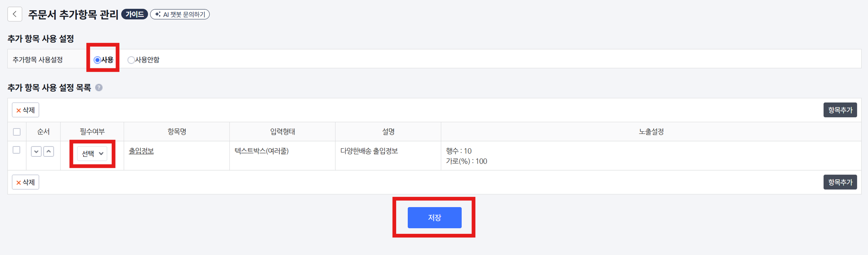
Task: Check the select-all header checkbox
Action: tap(17, 132)
